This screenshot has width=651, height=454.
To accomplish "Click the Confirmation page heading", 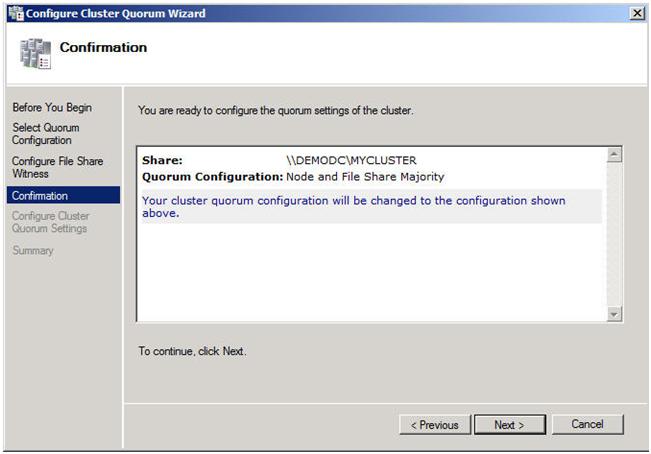I will click(x=103, y=48).
